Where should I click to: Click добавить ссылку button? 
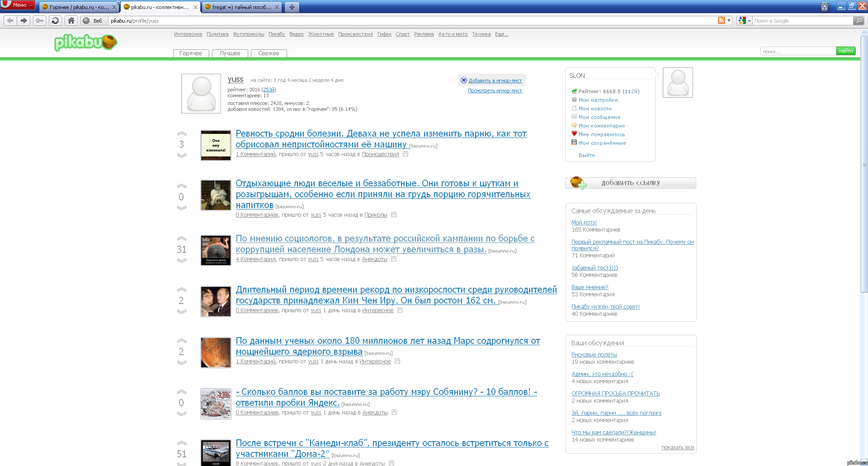click(x=630, y=183)
